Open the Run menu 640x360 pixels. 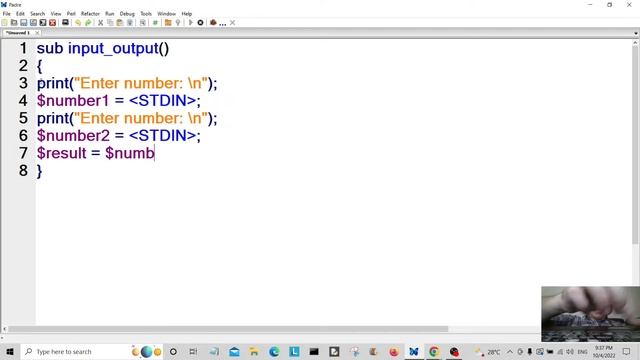(110, 13)
